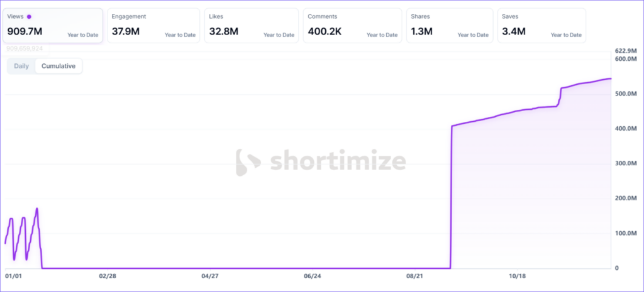The image size is (644, 292).
Task: Click the 400.0M y-axis label
Action: click(625, 129)
